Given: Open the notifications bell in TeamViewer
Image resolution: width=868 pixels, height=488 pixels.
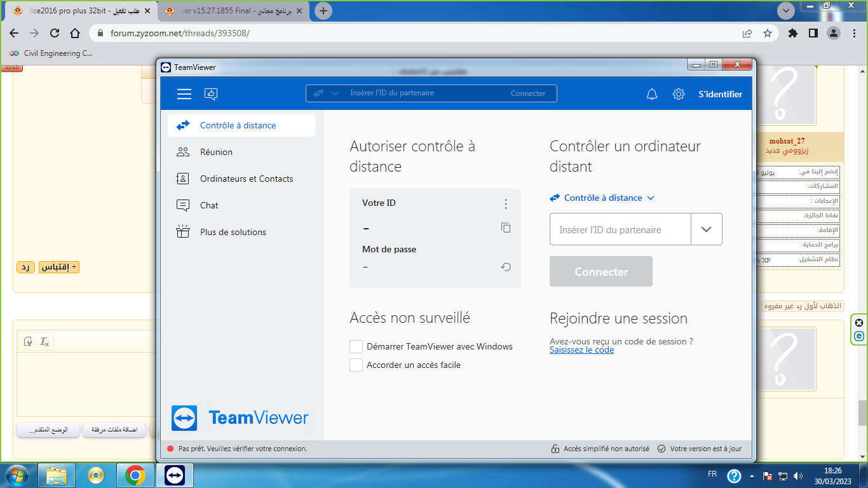Looking at the screenshot, I should (652, 94).
